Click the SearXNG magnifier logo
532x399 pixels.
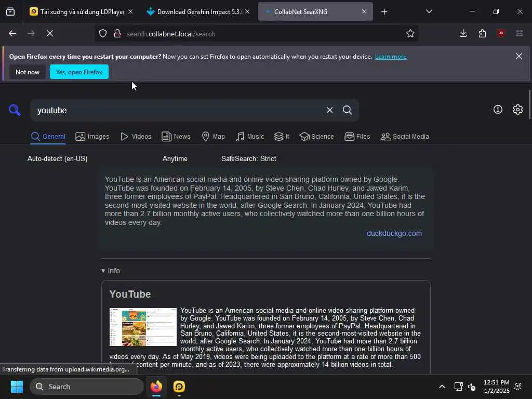15,110
